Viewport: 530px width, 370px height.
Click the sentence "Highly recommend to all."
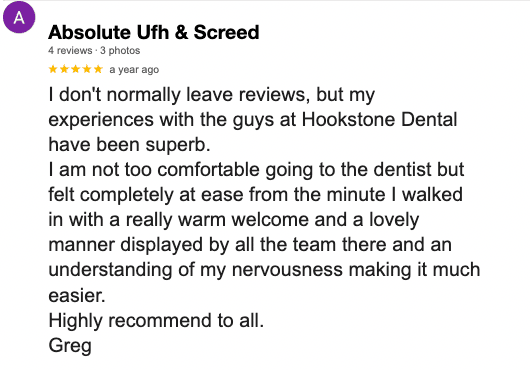pos(156,320)
